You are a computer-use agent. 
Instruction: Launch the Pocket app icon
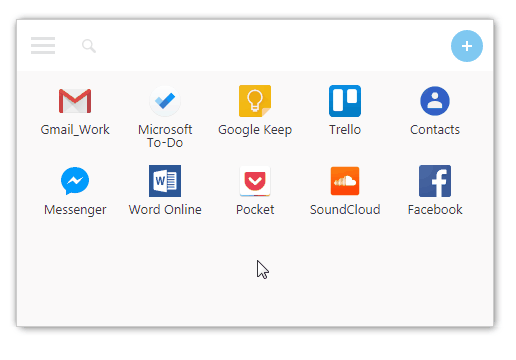click(255, 181)
